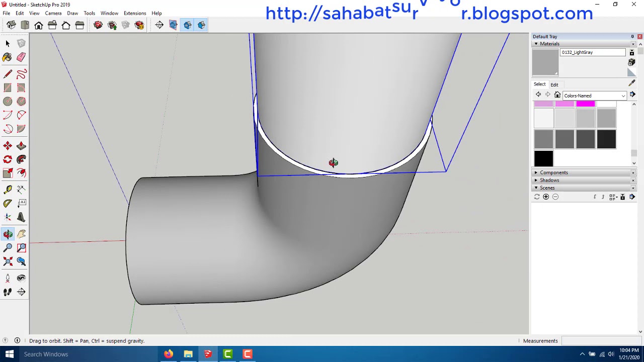The height and width of the screenshot is (362, 644).
Task: Toggle Default Tray auto-hide pin
Action: pos(632,37)
